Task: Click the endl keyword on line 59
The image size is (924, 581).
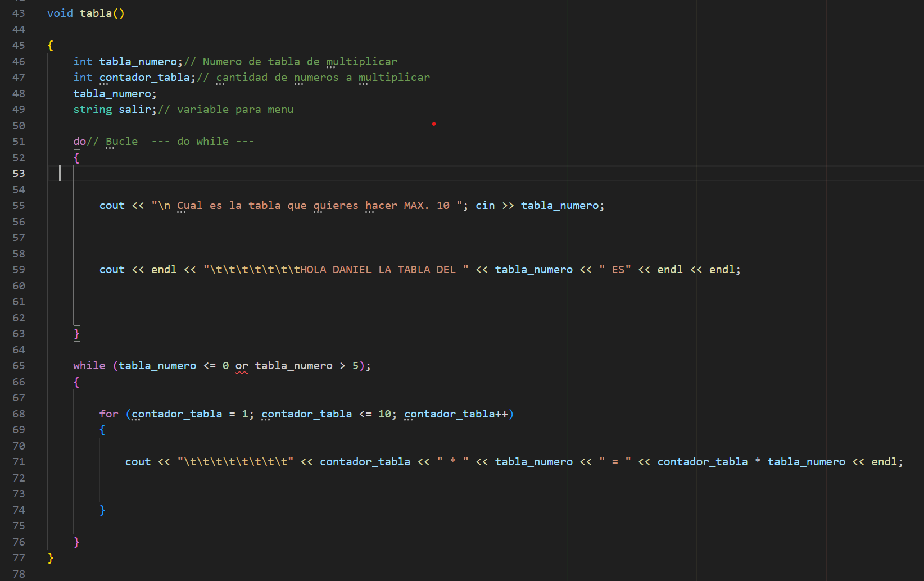Action: [164, 269]
